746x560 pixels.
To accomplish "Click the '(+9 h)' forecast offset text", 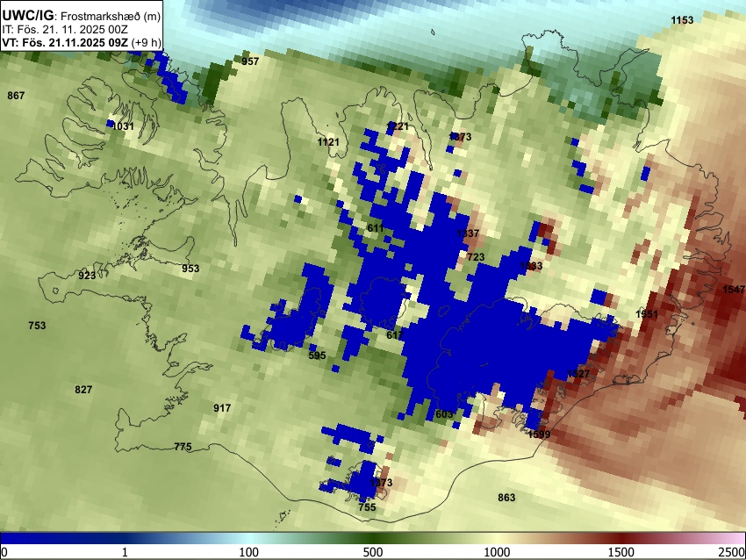I will [x=146, y=42].
